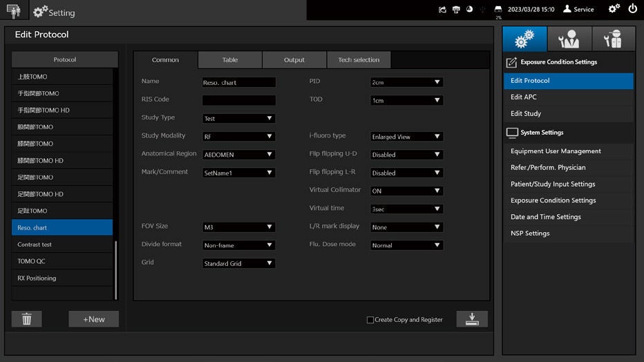644x362 pixels.
Task: Select the RX Positioning protocol
Action: pos(62,278)
